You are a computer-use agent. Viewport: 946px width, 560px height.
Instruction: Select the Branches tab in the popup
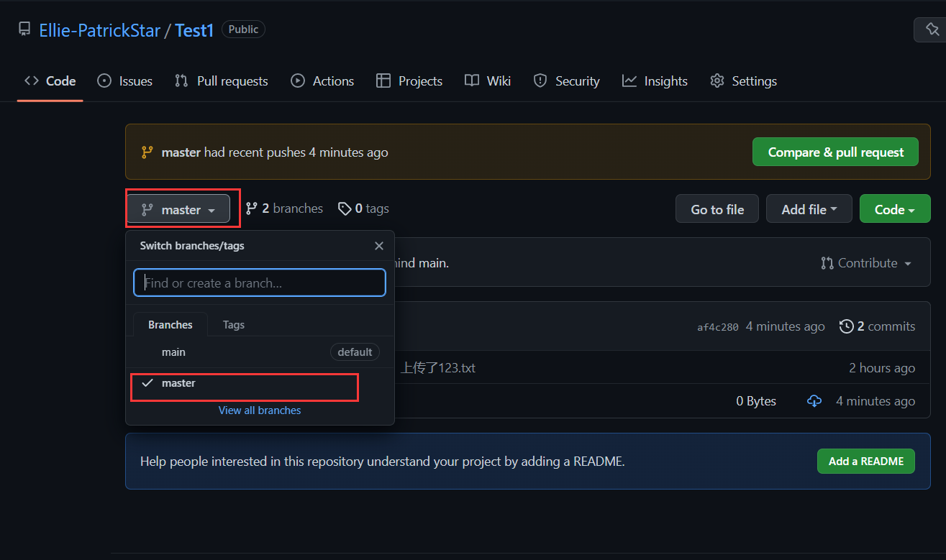pos(170,325)
